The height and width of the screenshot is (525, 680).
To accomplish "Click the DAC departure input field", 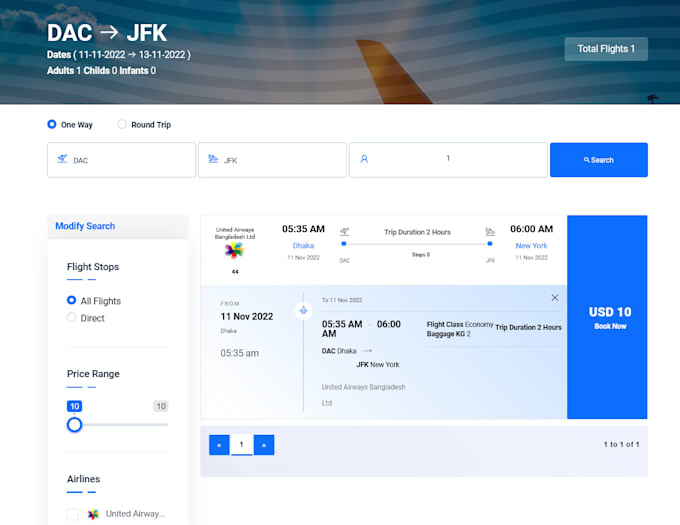I will click(x=121, y=160).
